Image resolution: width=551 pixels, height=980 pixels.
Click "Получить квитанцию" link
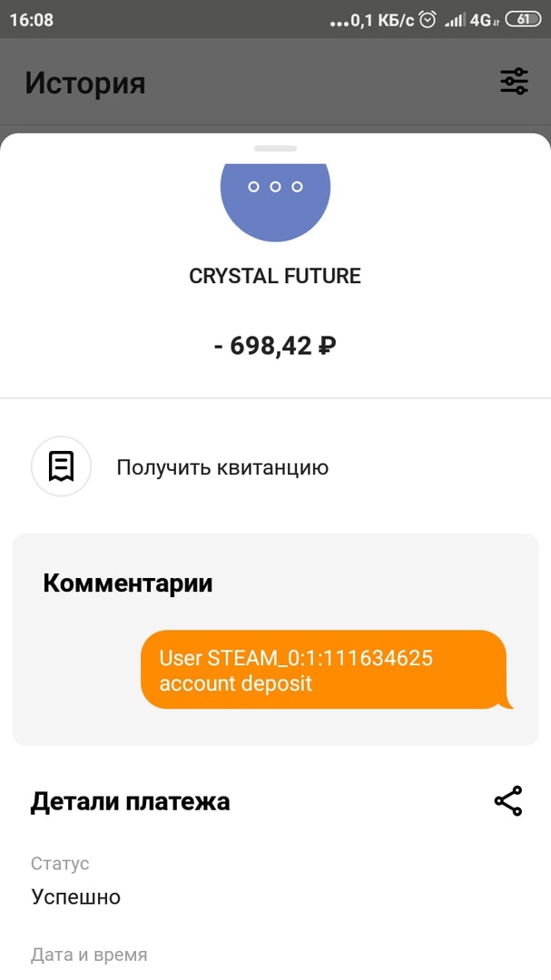tap(222, 467)
